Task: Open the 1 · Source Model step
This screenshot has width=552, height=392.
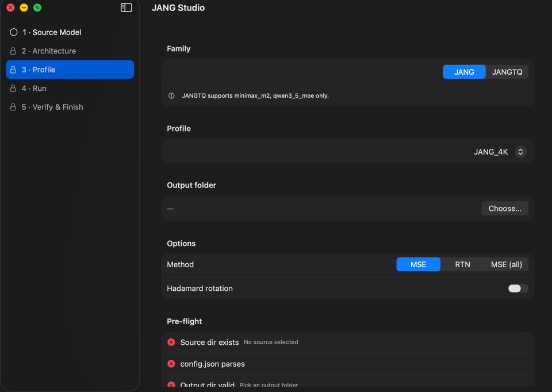Action: point(70,32)
